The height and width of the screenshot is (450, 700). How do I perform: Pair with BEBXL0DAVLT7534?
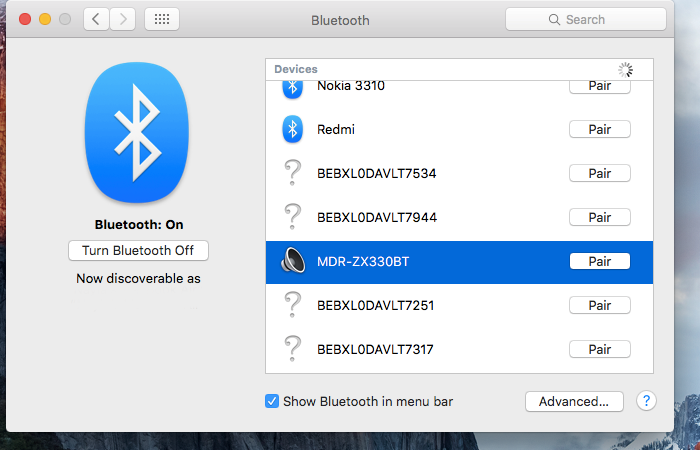(600, 173)
